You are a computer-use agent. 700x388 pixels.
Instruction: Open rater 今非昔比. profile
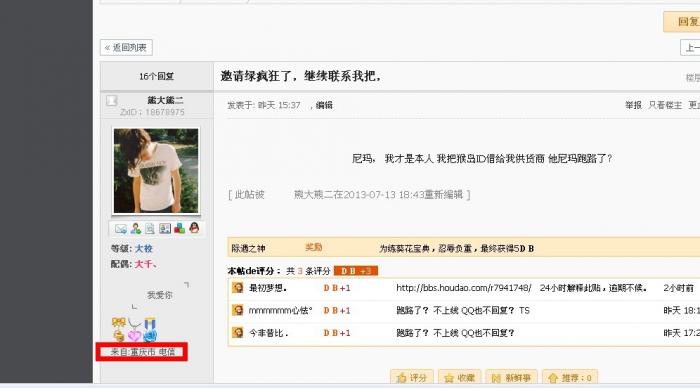tap(268, 333)
